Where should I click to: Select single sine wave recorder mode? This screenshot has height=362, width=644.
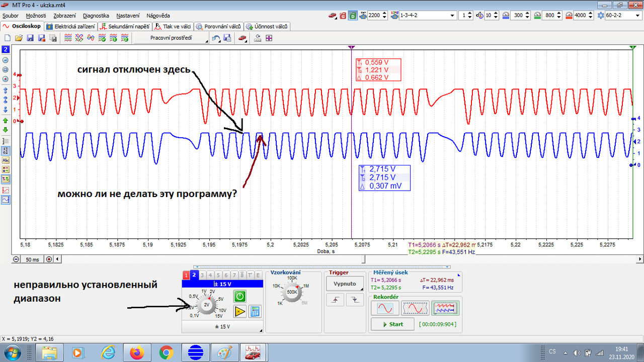[x=385, y=308]
